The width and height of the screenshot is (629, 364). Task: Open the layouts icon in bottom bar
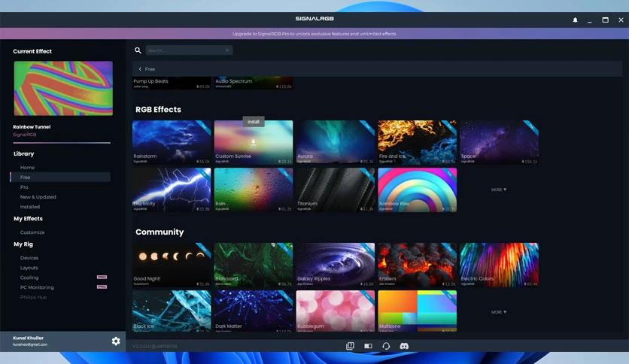point(368,346)
